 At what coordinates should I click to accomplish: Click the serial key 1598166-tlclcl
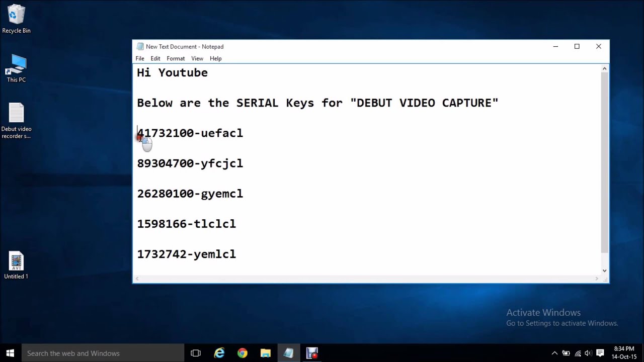point(186,224)
